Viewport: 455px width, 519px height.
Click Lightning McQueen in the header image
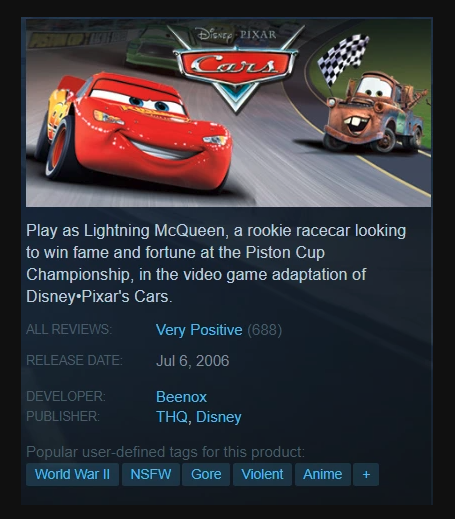coord(133,133)
